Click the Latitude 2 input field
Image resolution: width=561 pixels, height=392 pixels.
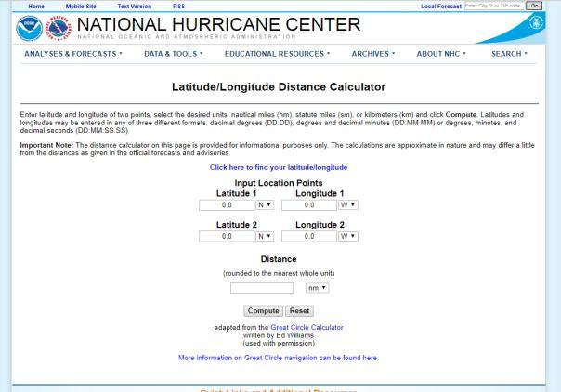[227, 237]
